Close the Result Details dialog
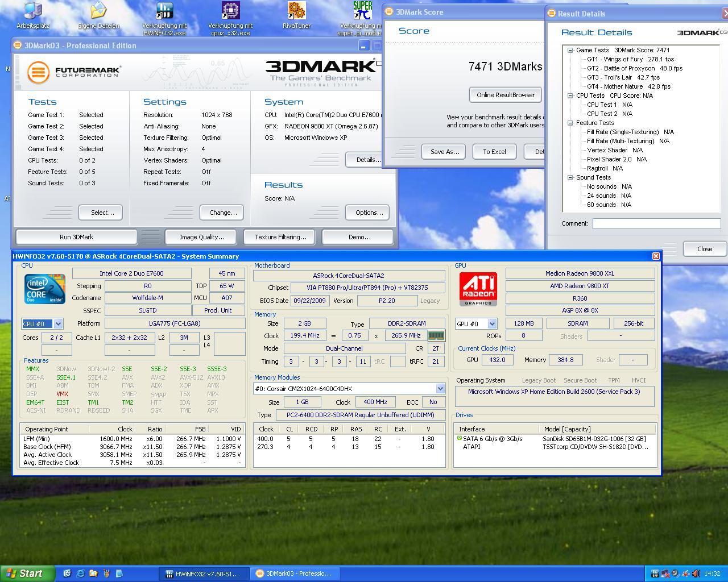Screen dimensions: 728x582 pos(705,249)
